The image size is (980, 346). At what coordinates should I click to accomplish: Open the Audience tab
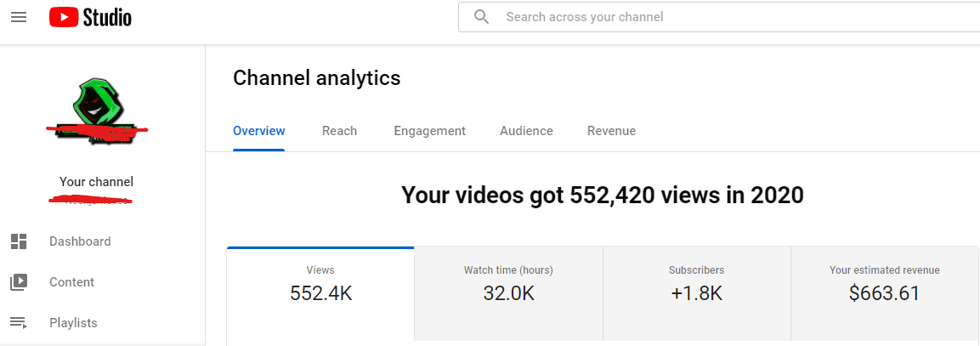tap(526, 132)
